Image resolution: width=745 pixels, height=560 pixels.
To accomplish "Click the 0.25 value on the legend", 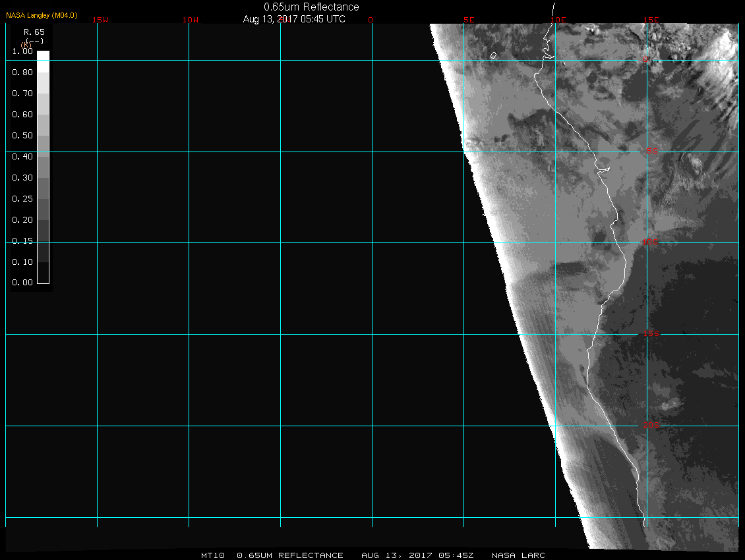I will coord(22,198).
